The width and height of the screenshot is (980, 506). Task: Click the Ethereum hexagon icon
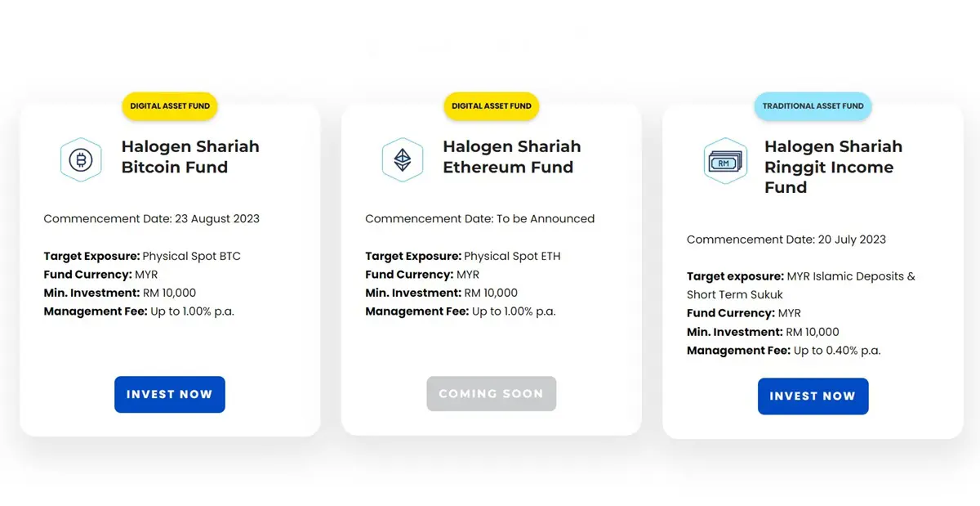point(403,159)
